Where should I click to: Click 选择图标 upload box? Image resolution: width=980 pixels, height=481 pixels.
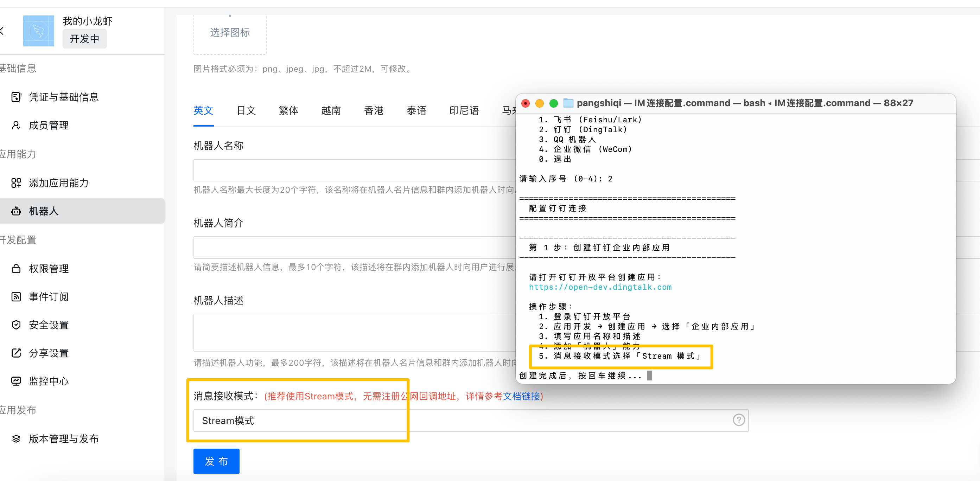(230, 32)
